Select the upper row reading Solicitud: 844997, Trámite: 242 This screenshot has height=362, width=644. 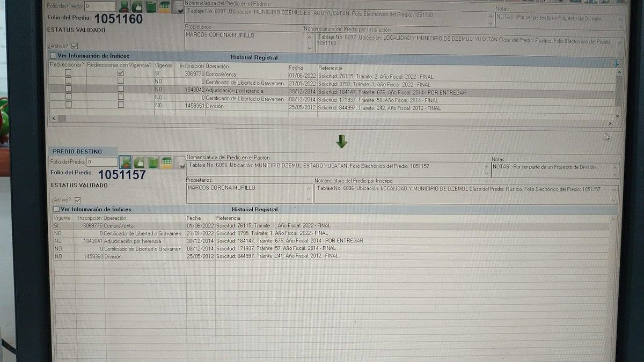pos(333,108)
